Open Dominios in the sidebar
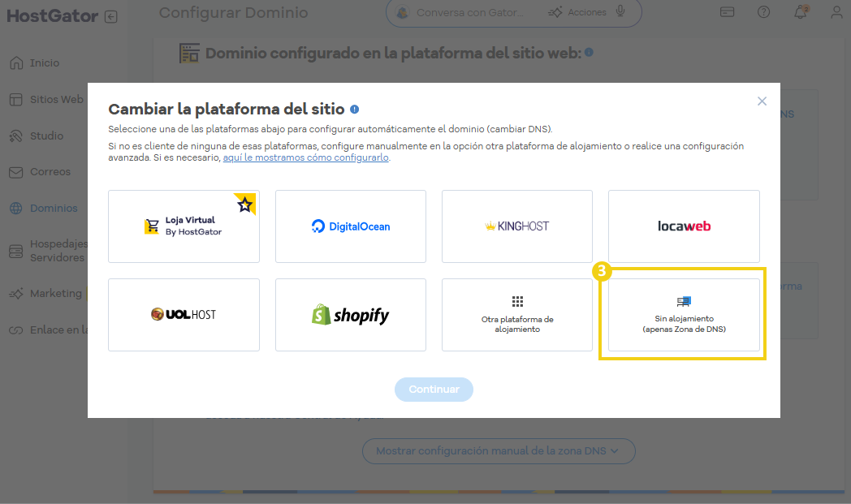 [54, 209]
